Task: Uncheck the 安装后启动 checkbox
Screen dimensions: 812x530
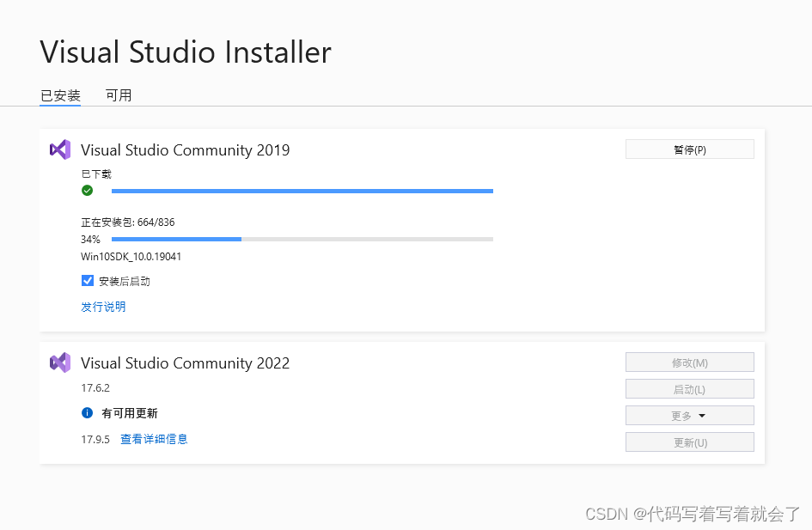Action: [88, 281]
